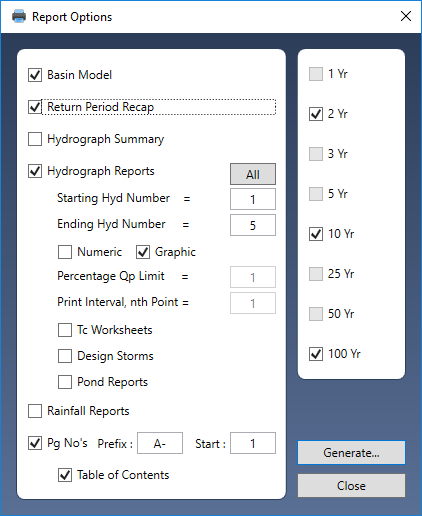Click the All button for hydrographs
Screen dimensions: 422x516
(x=253, y=174)
